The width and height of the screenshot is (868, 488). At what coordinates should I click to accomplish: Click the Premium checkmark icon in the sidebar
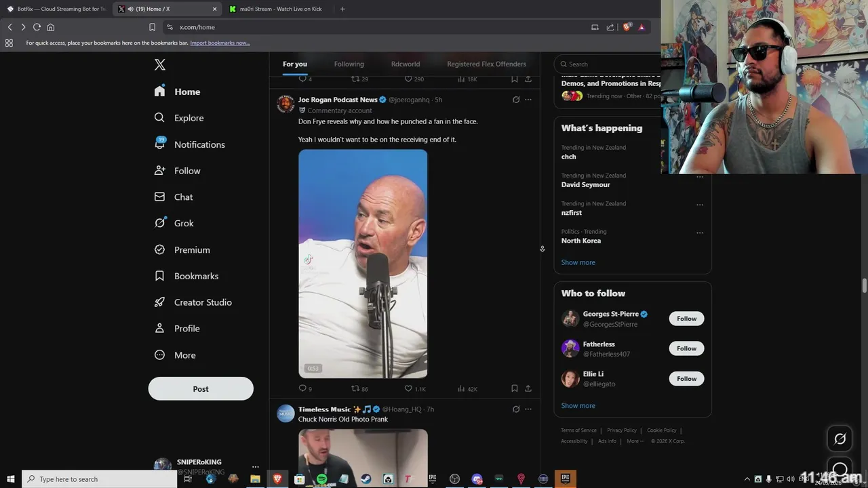click(x=159, y=249)
